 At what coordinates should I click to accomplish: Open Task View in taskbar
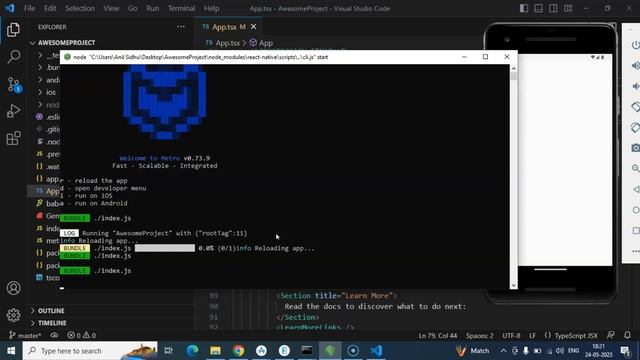tap(168, 351)
